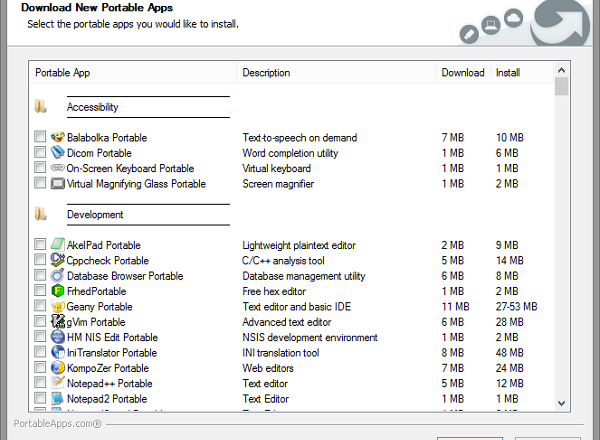Click the Geany Portable icon
This screenshot has width=600, height=440.
[58, 307]
